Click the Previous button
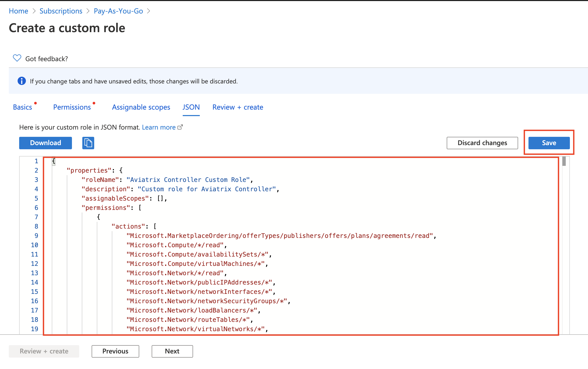The height and width of the screenshot is (369, 588). tap(115, 351)
